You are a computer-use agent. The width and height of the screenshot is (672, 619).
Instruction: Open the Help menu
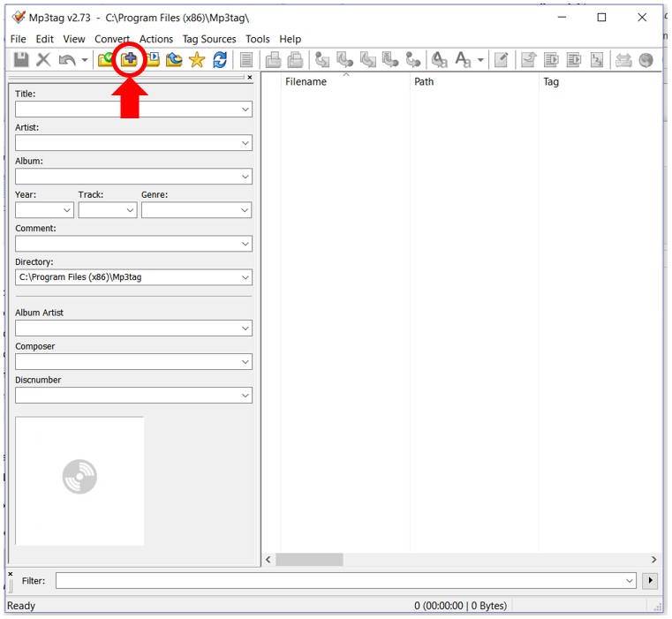pyautogui.click(x=291, y=39)
